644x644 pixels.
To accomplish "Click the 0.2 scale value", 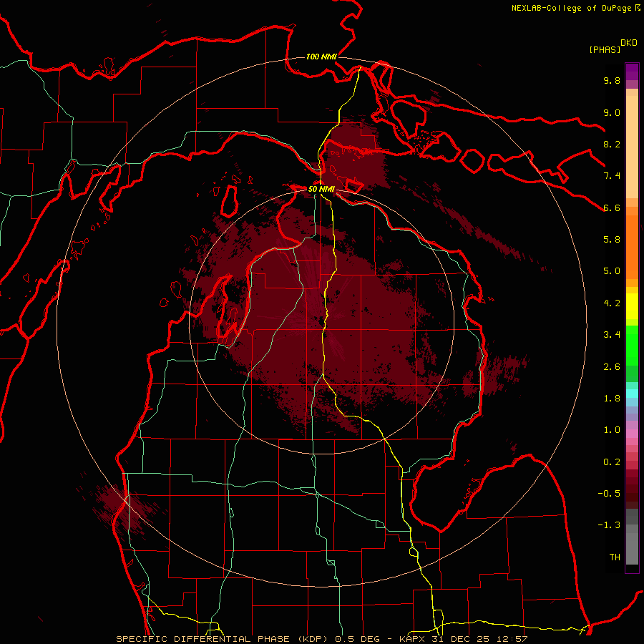I will [612, 462].
